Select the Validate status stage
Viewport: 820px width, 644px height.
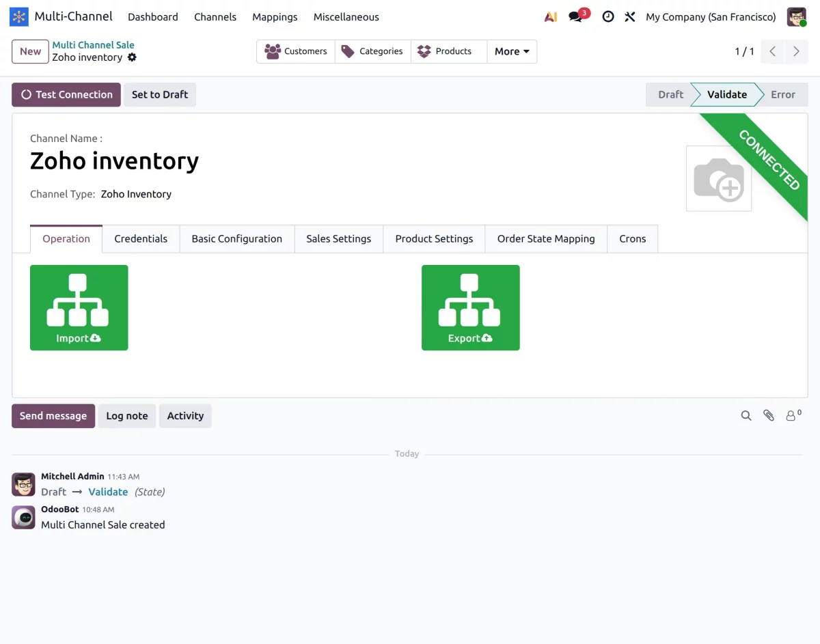726,95
